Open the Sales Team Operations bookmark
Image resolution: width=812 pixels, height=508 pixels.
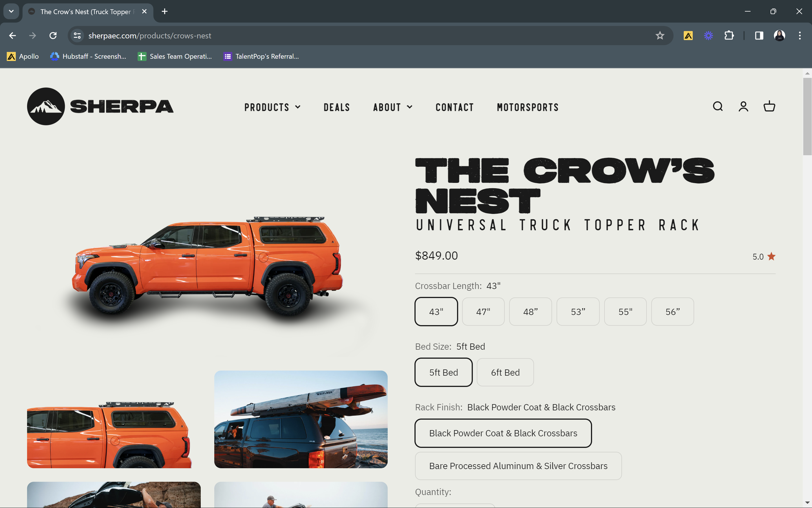point(175,56)
